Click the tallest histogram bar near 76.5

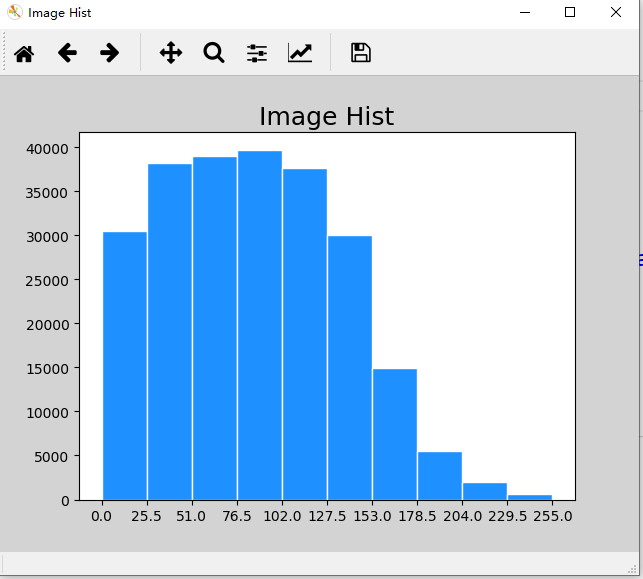(260, 326)
